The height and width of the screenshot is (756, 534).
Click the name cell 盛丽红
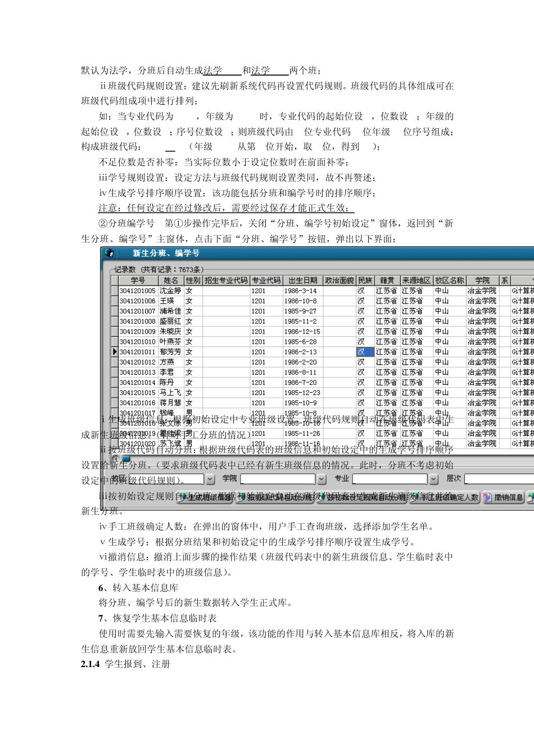coord(171,321)
